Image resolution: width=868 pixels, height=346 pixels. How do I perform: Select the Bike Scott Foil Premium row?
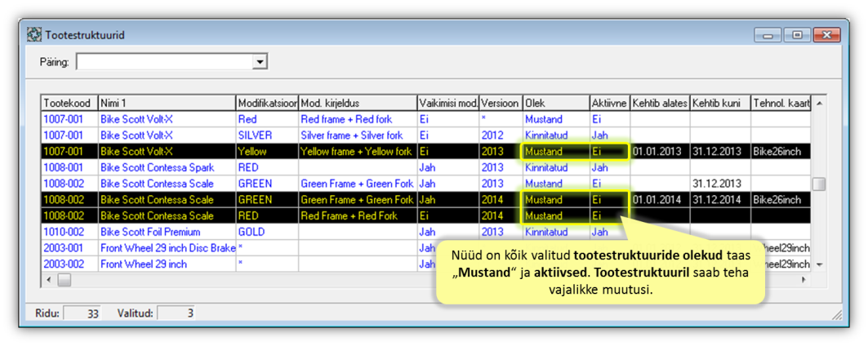point(426,232)
